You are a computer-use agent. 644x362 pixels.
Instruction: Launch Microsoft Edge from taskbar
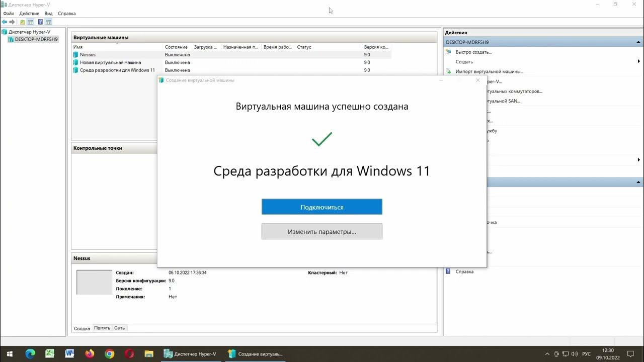point(30,354)
